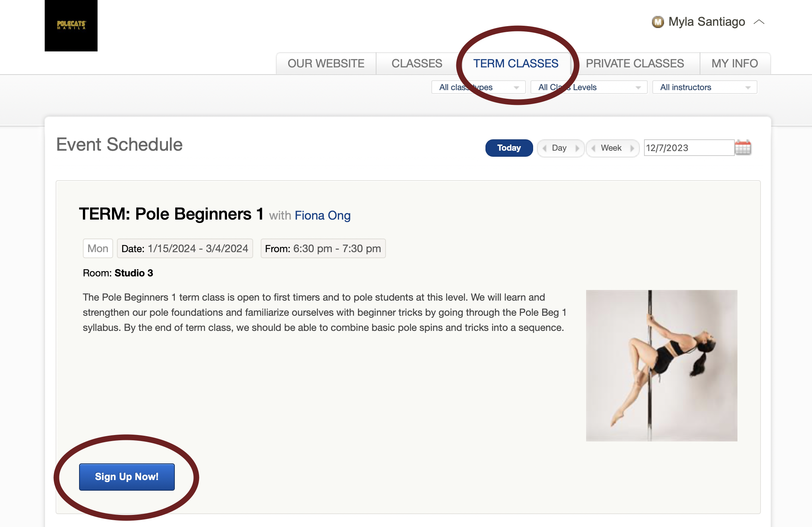812x527 pixels.
Task: Open the calendar date picker icon
Action: tap(742, 148)
